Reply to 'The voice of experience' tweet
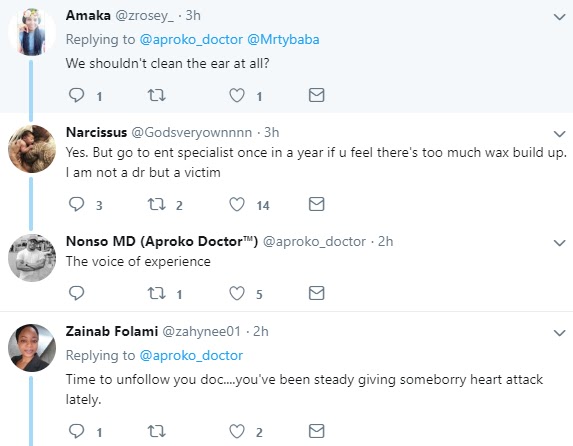573x446 pixels. [x=76, y=293]
